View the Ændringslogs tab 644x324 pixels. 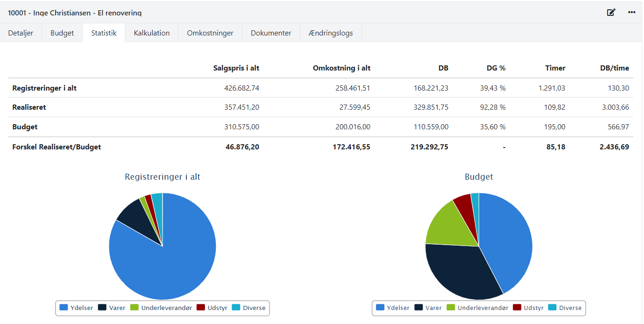tap(331, 33)
